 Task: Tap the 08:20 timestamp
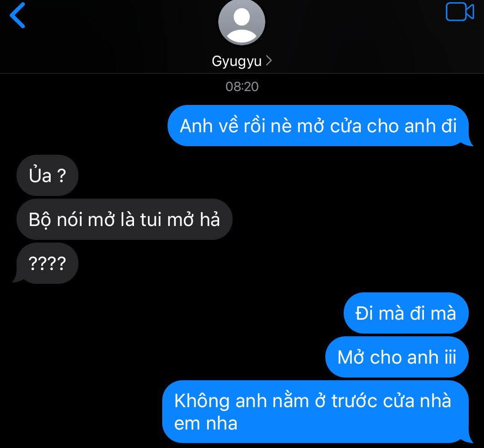pos(242,87)
